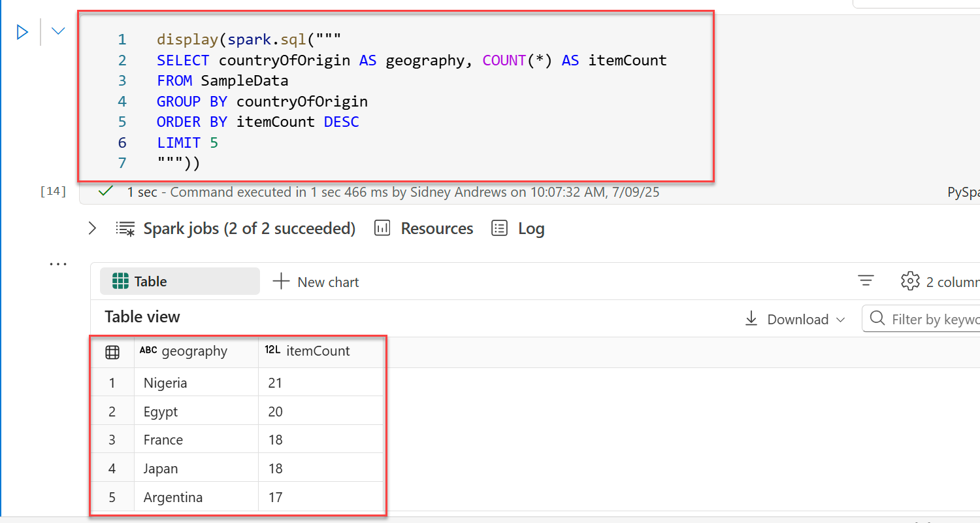980x523 pixels.
Task: Open run options chevron beside play
Action: tap(58, 31)
